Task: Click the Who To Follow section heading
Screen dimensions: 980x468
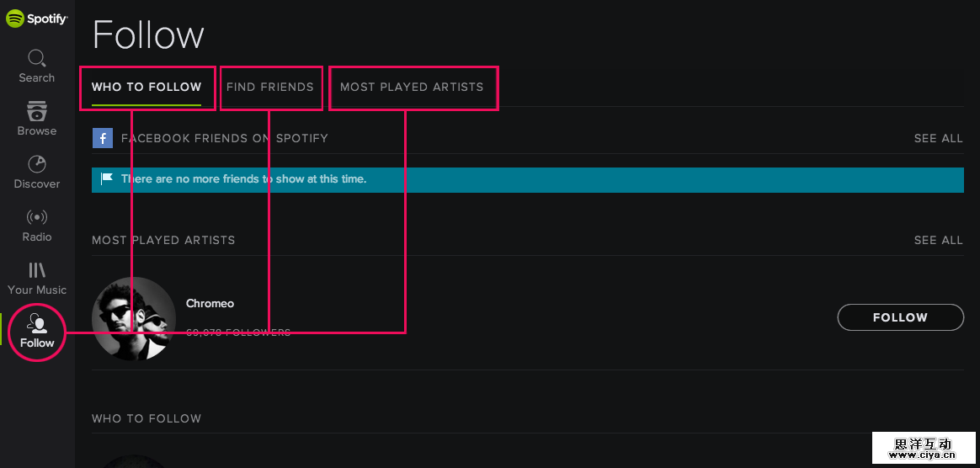Action: click(x=146, y=418)
